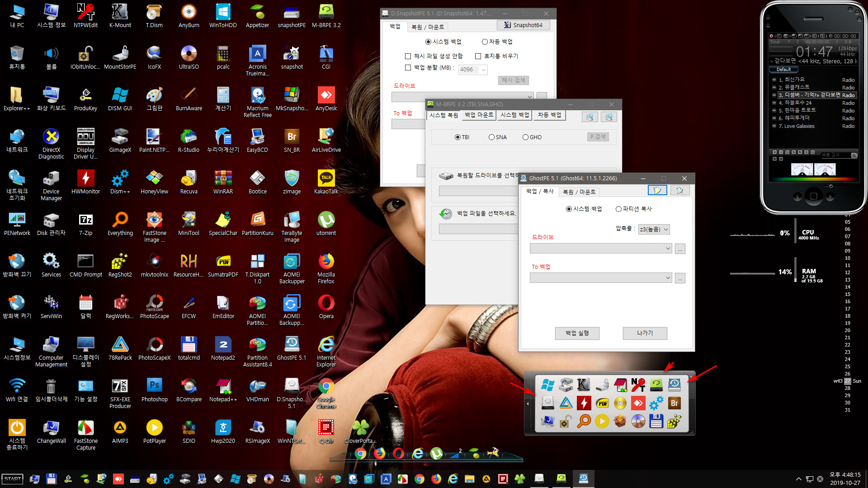
Task: Open the UltraISO desktop icon
Action: click(189, 57)
